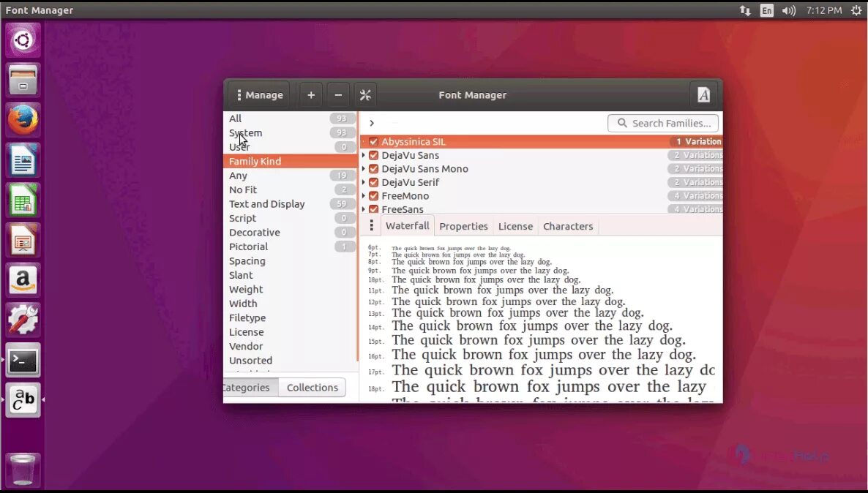Viewport: 868px width, 493px height.
Task: Select the Slant category
Action: [291, 275]
